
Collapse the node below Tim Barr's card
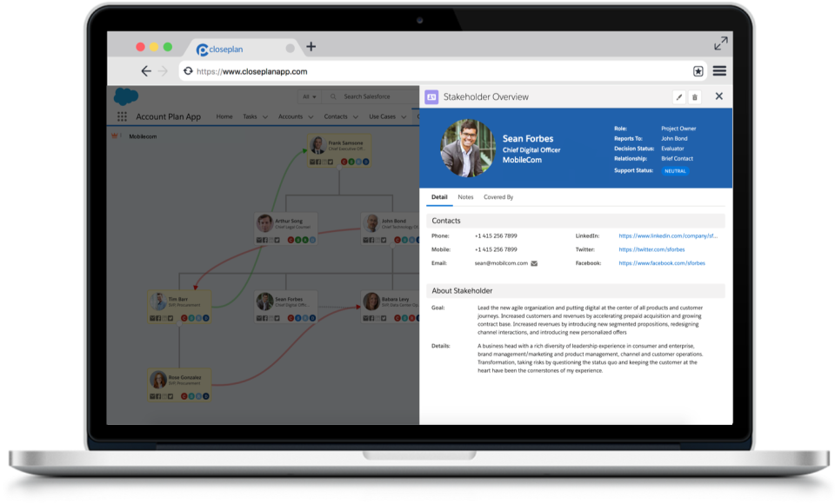pyautogui.click(x=179, y=323)
